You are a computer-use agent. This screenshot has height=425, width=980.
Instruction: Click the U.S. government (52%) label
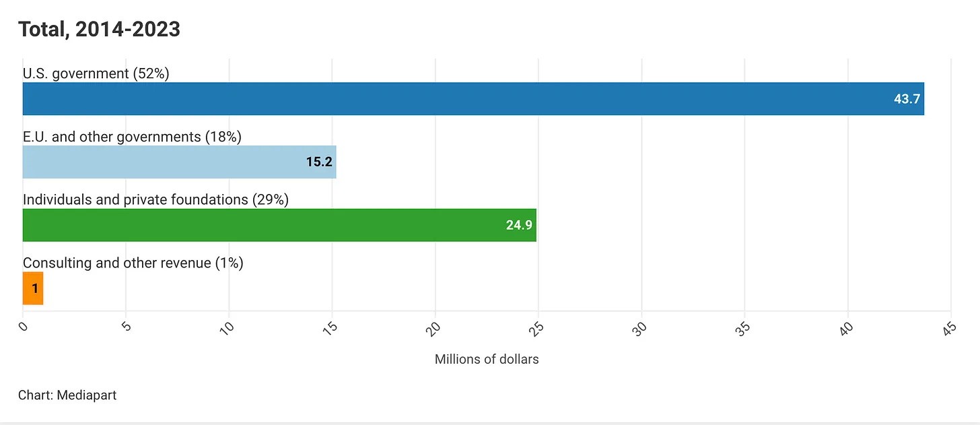click(96, 73)
